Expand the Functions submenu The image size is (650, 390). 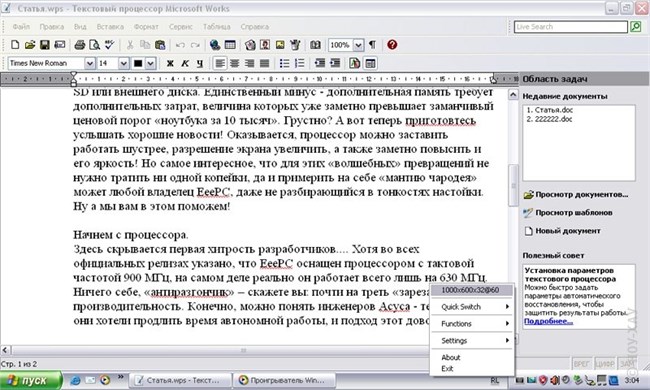tap(473, 324)
